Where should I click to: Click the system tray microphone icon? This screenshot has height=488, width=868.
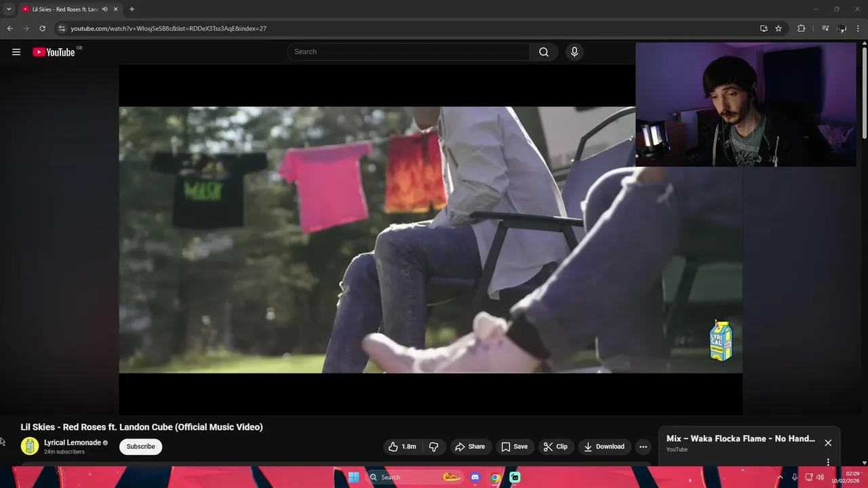click(794, 477)
